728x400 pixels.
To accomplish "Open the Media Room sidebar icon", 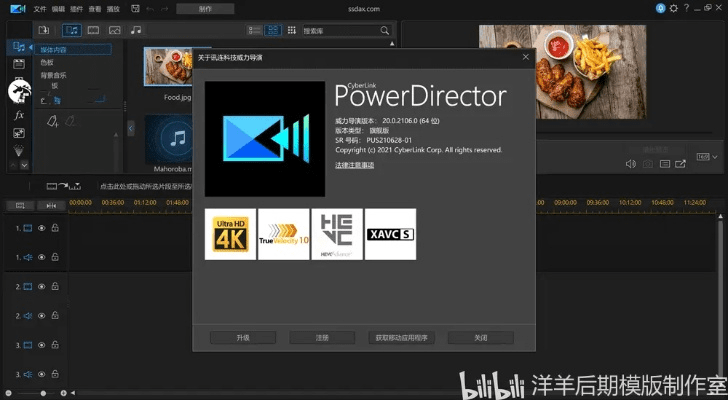I will click(19, 47).
